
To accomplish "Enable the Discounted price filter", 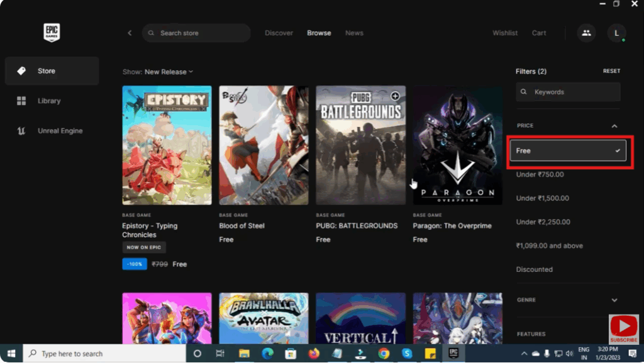I will coord(534,269).
